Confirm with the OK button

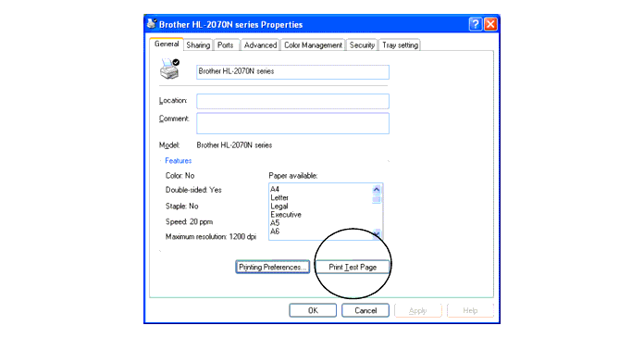point(313,310)
